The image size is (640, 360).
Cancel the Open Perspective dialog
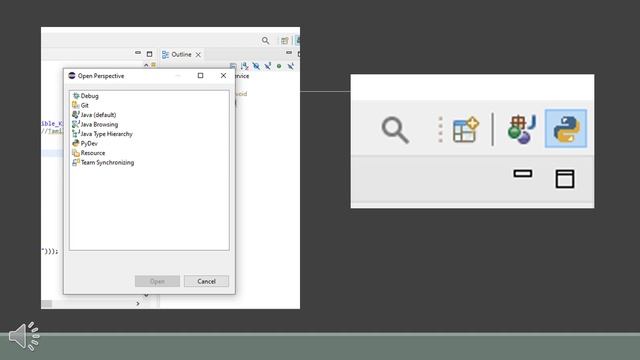[206, 281]
